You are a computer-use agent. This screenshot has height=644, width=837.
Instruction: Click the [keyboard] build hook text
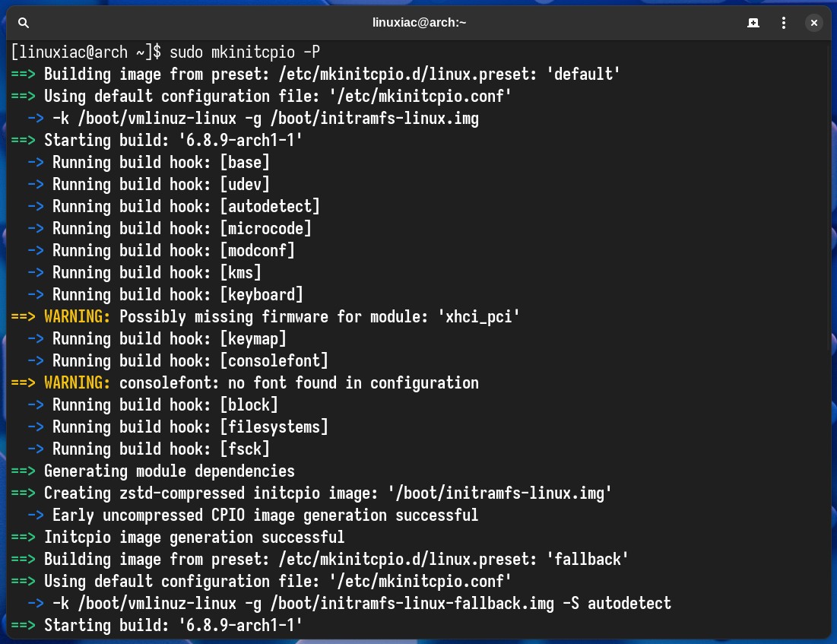click(262, 295)
